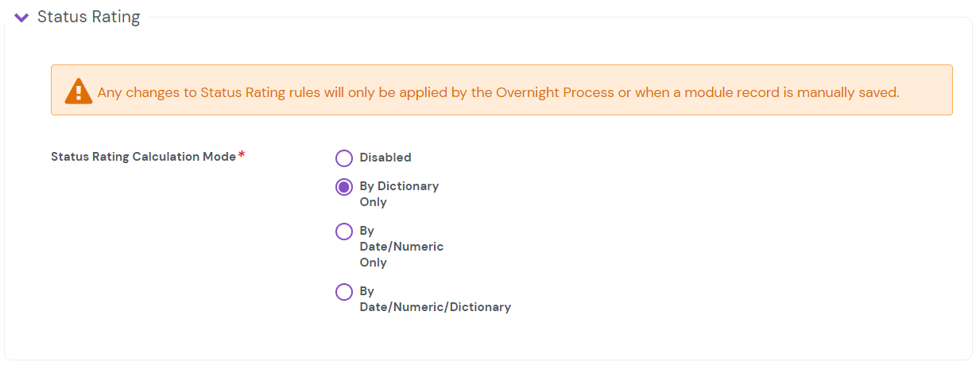Click "Date/Numeric" in the third radio option
The width and height of the screenshot is (980, 366).
click(x=401, y=247)
